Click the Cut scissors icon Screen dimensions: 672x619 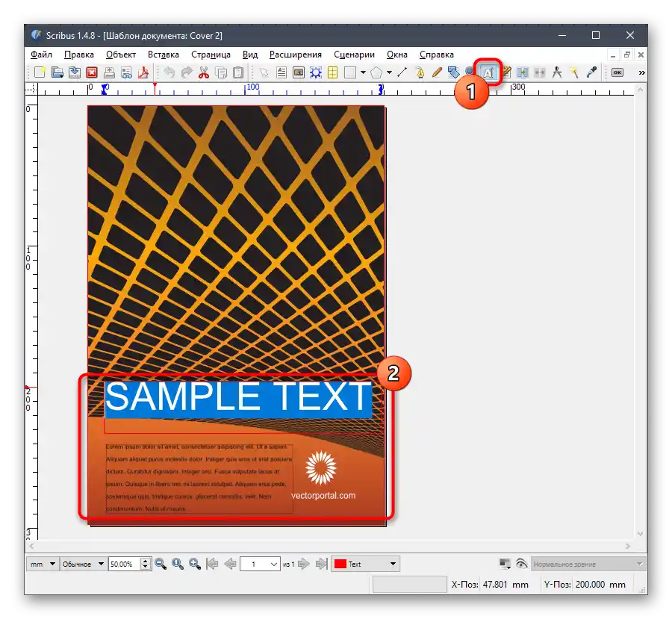click(x=203, y=72)
